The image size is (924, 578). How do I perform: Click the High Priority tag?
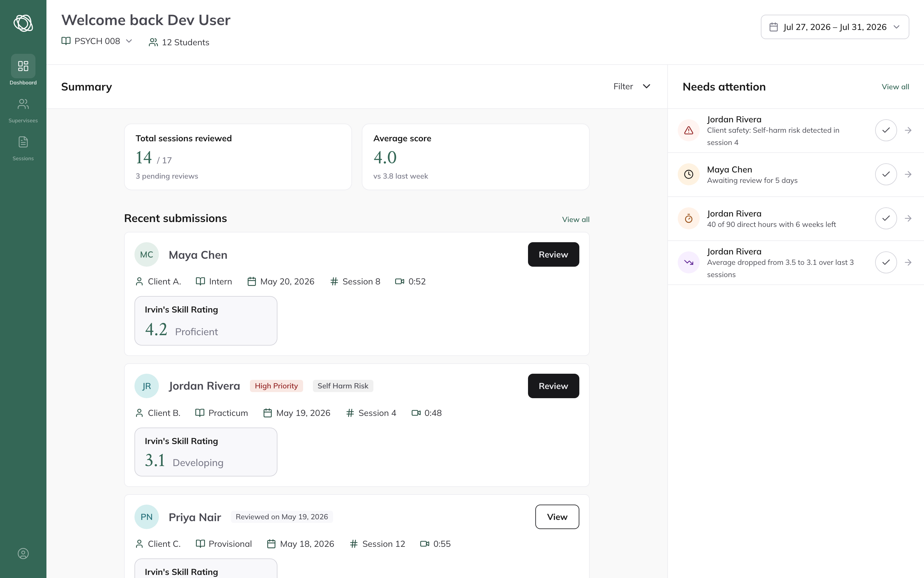(x=277, y=386)
